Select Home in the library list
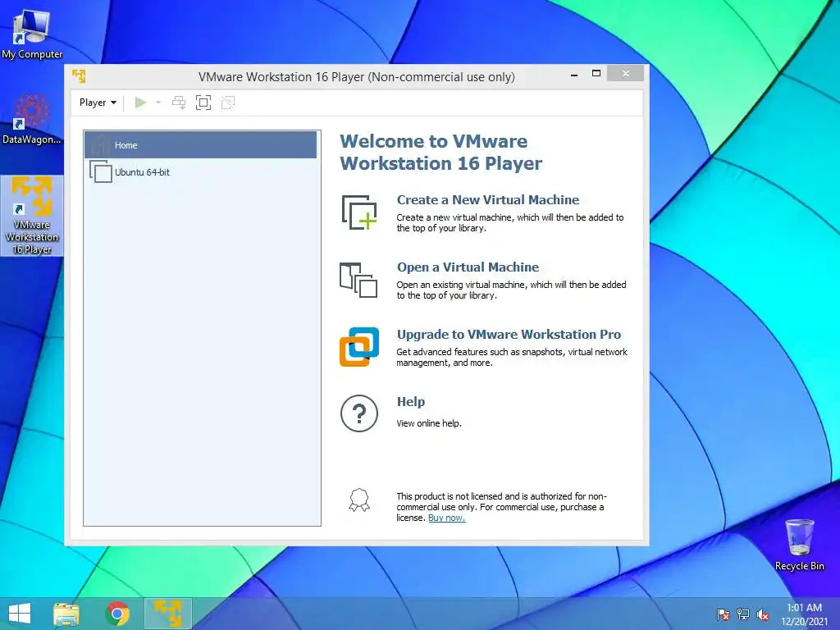This screenshot has height=630, width=840. [x=200, y=145]
